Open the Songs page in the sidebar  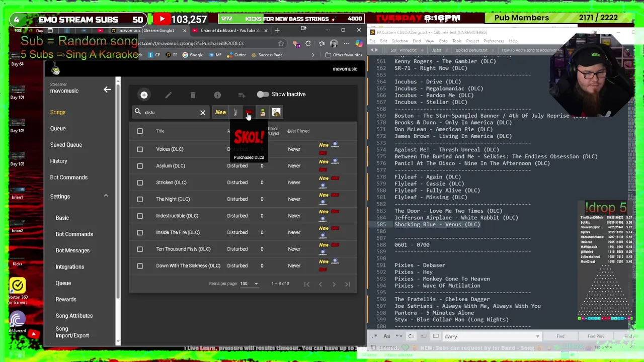(x=58, y=112)
